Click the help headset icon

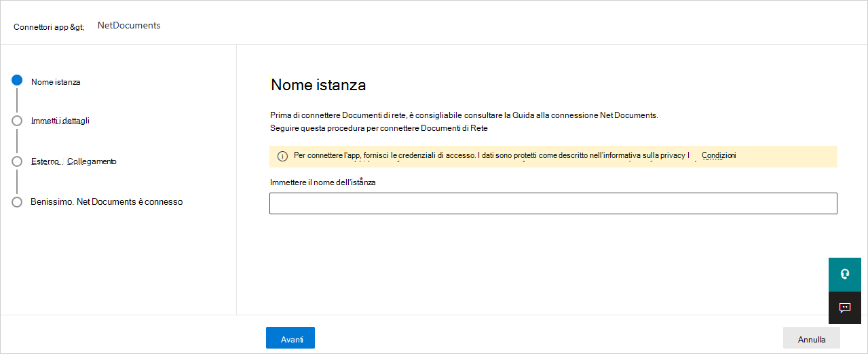click(844, 274)
